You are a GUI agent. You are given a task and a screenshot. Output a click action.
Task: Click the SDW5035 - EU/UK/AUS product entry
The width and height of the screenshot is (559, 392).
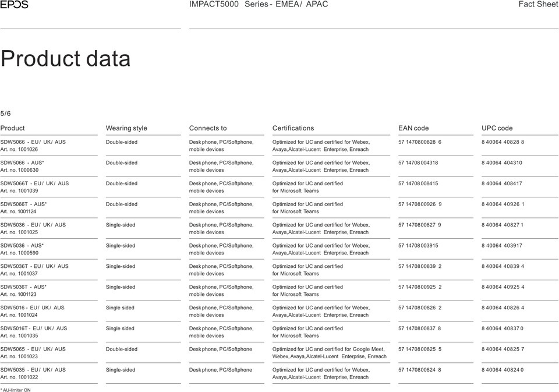click(x=33, y=373)
